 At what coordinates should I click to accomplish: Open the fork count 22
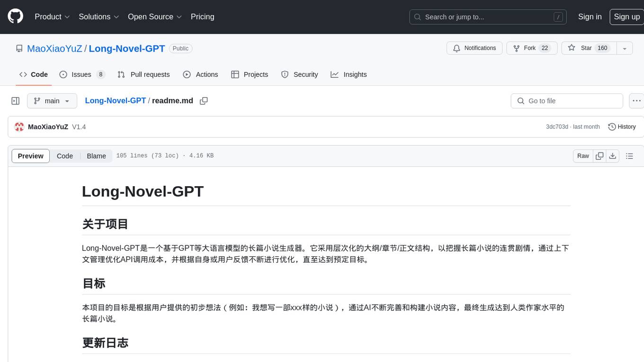click(545, 48)
